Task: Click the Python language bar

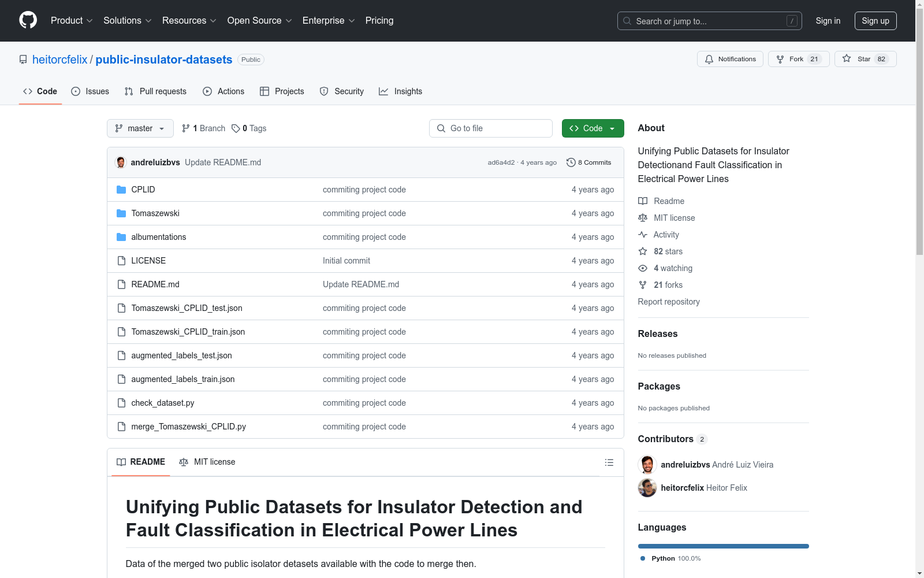Action: coord(724,546)
